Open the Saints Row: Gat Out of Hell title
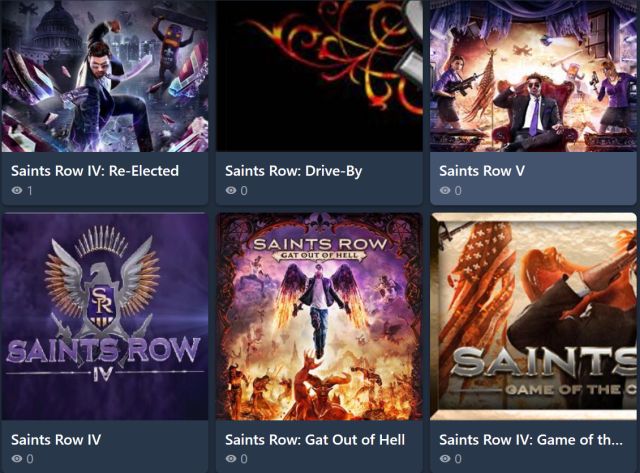 tap(315, 440)
